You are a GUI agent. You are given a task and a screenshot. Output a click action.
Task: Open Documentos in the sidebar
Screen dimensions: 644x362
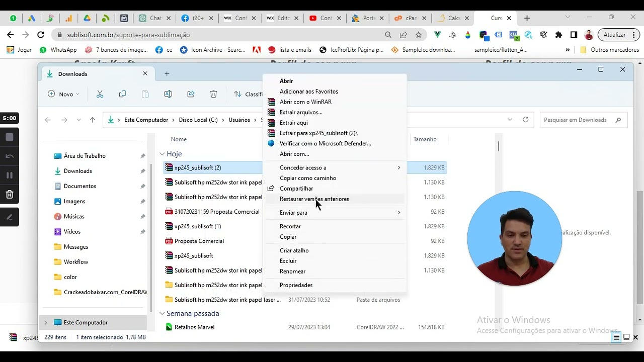(79, 186)
